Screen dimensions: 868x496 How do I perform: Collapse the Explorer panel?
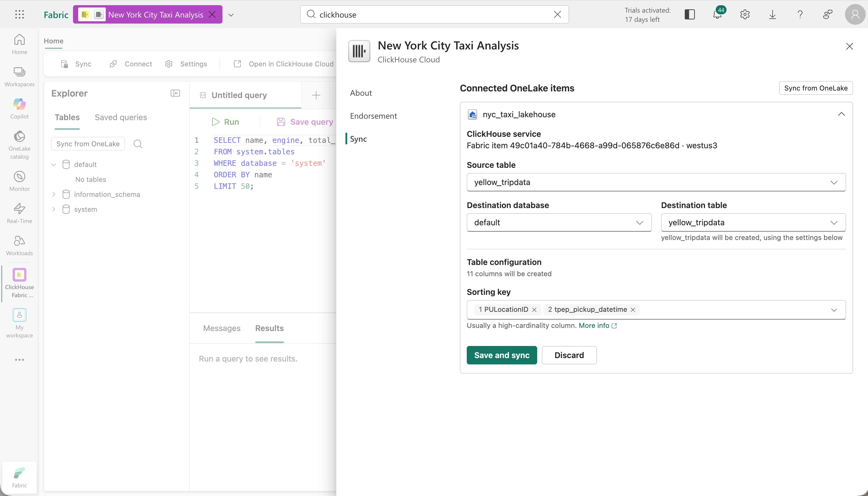175,93
